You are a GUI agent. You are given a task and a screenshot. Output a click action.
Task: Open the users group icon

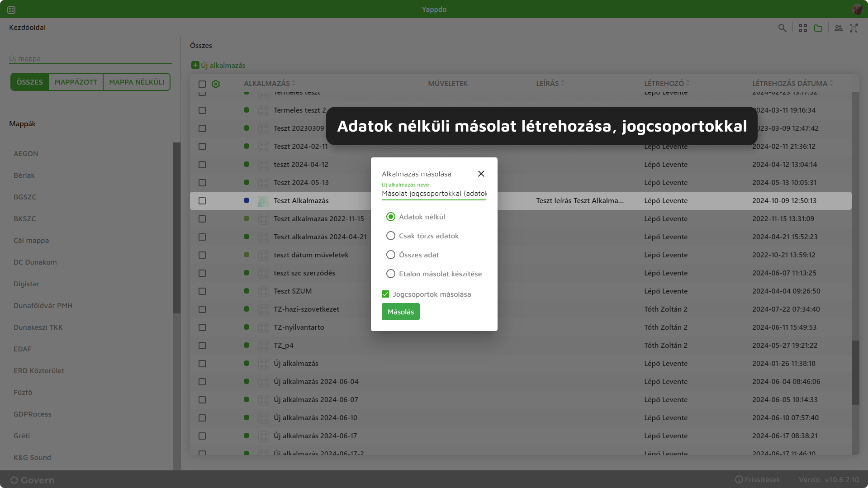click(839, 28)
